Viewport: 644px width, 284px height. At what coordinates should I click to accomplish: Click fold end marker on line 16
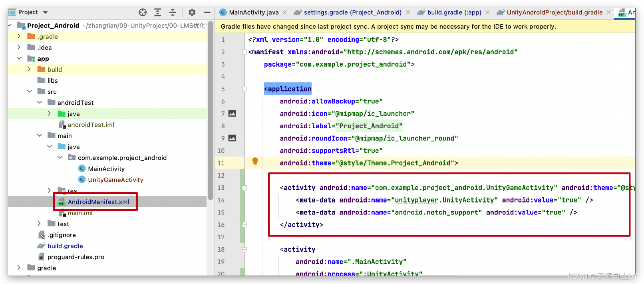point(244,224)
